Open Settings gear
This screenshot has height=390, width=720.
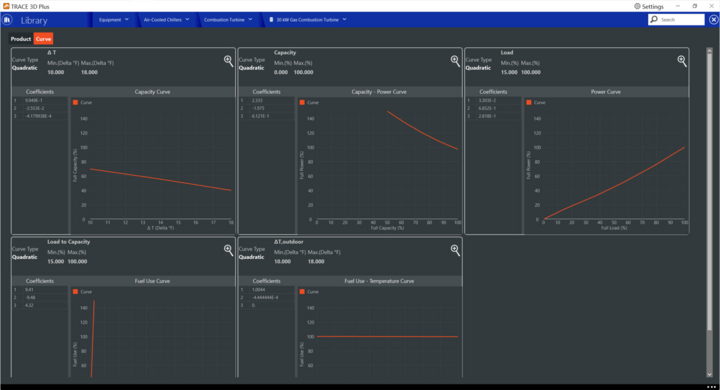pos(637,6)
